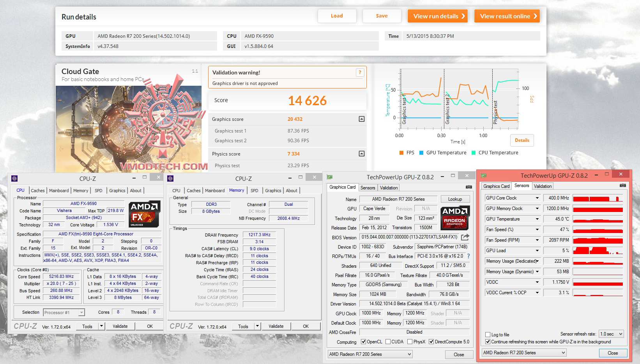Open SPD tab in CPU-Z window showing Timings
640x364 pixels.
tap(255, 191)
